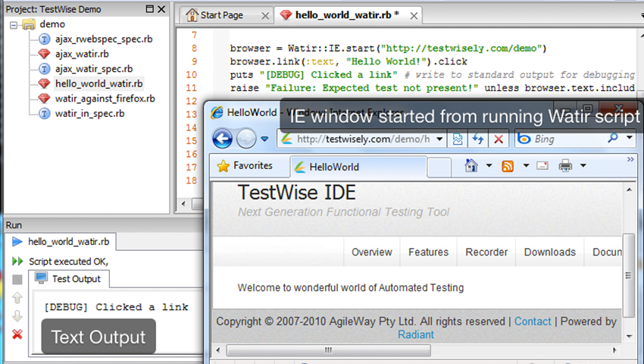Open the IE Favorites button
This screenshot has height=364, width=644.
(244, 166)
